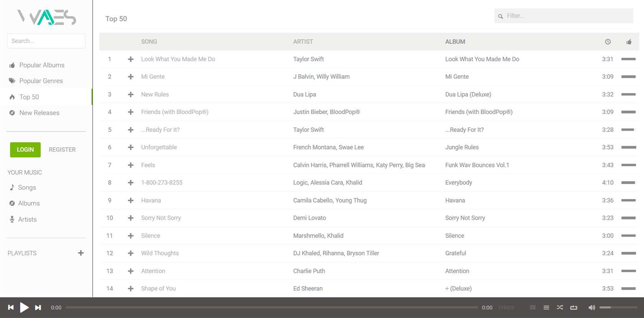Focus the Filter input field
The height and width of the screenshot is (318, 644).
click(x=563, y=16)
